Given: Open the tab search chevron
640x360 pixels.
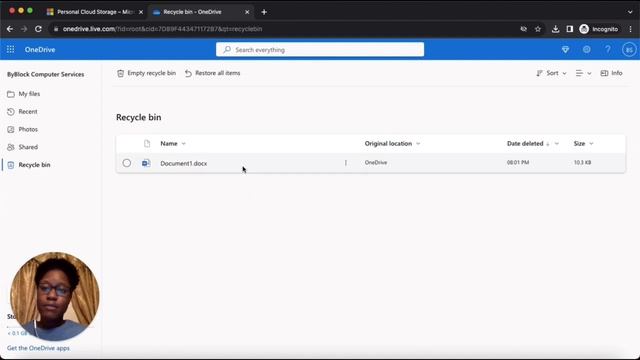Looking at the screenshot, I should (630, 12).
